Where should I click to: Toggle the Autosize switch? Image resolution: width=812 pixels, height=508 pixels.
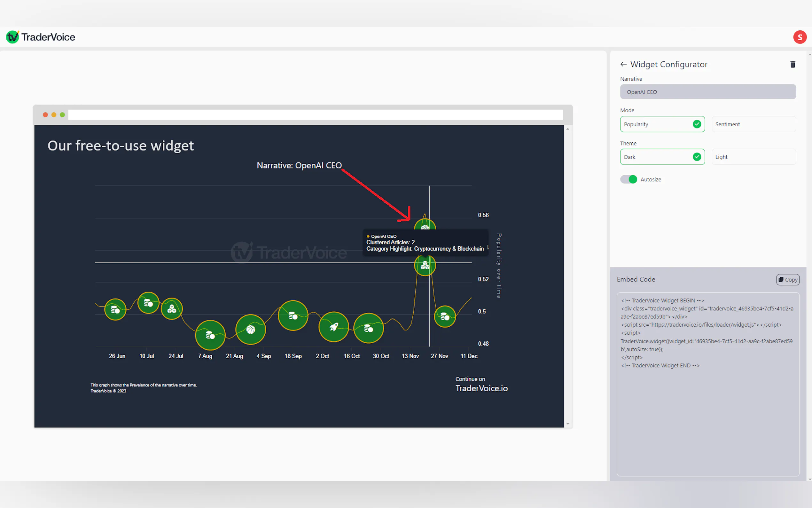point(629,179)
